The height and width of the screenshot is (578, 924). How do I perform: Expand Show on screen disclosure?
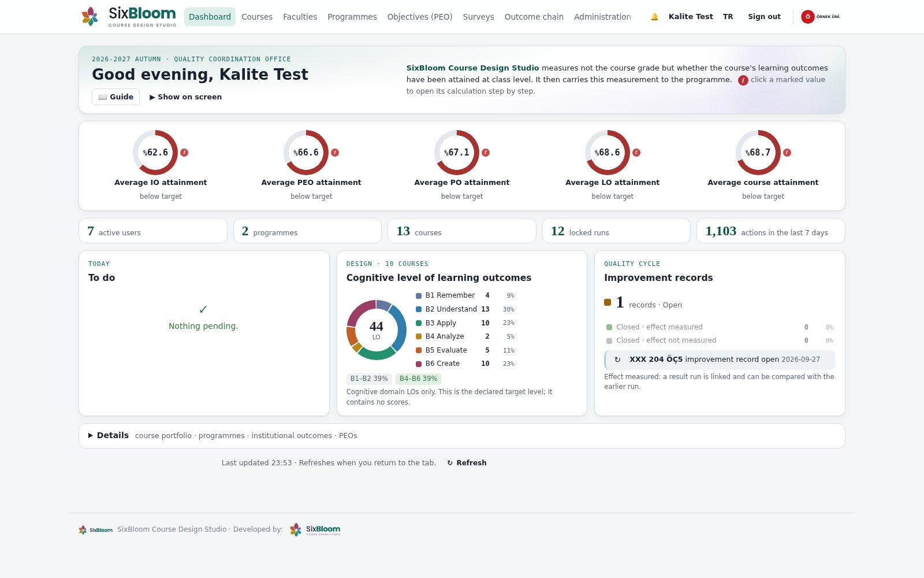(185, 97)
